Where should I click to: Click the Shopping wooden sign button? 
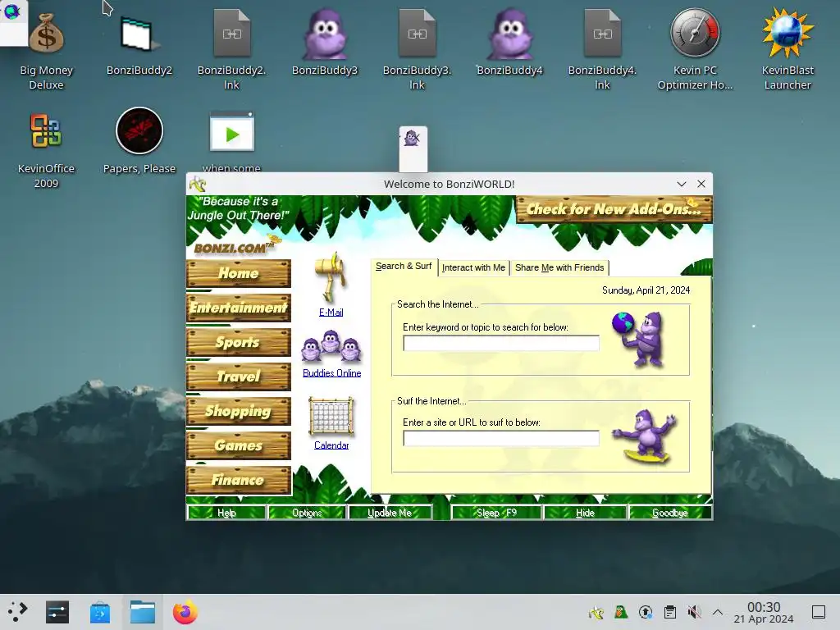(239, 411)
